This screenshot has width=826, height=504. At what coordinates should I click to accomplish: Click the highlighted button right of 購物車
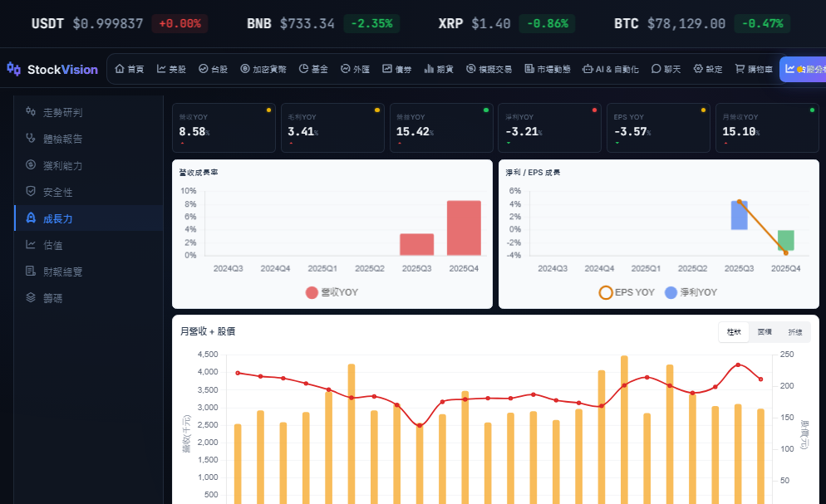[x=803, y=69]
